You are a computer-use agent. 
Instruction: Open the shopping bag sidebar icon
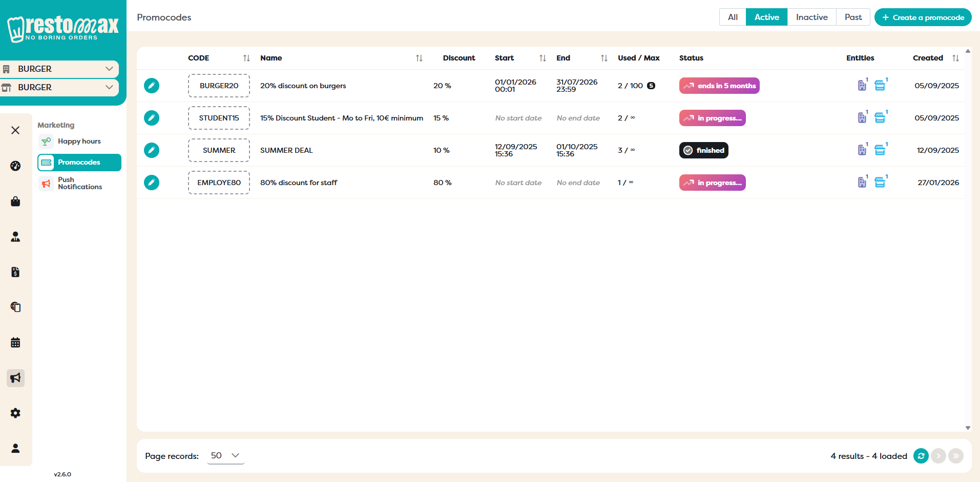pos(15,202)
